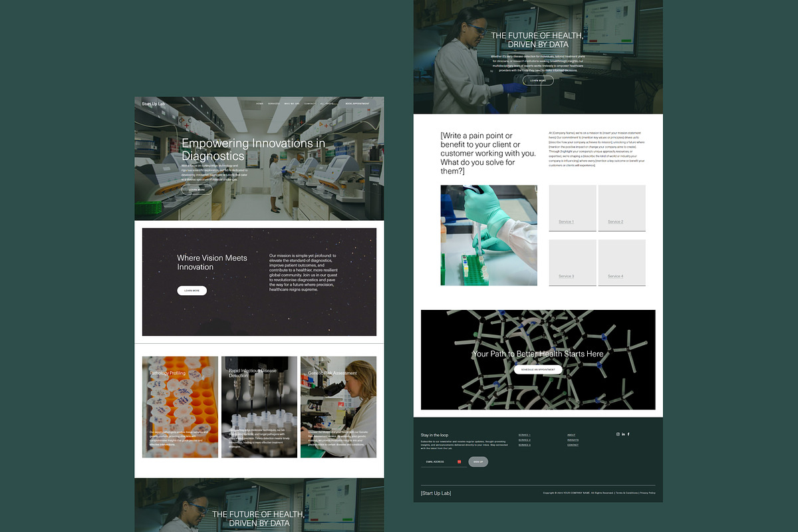
Task: Open the LinkedIn icon in footer
Action: (623, 434)
